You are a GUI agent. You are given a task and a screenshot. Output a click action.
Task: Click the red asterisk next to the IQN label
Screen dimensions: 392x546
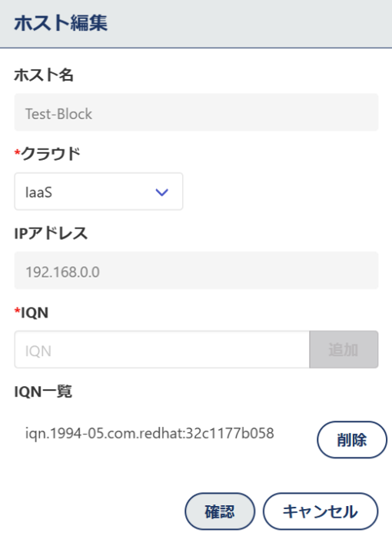pos(18,310)
